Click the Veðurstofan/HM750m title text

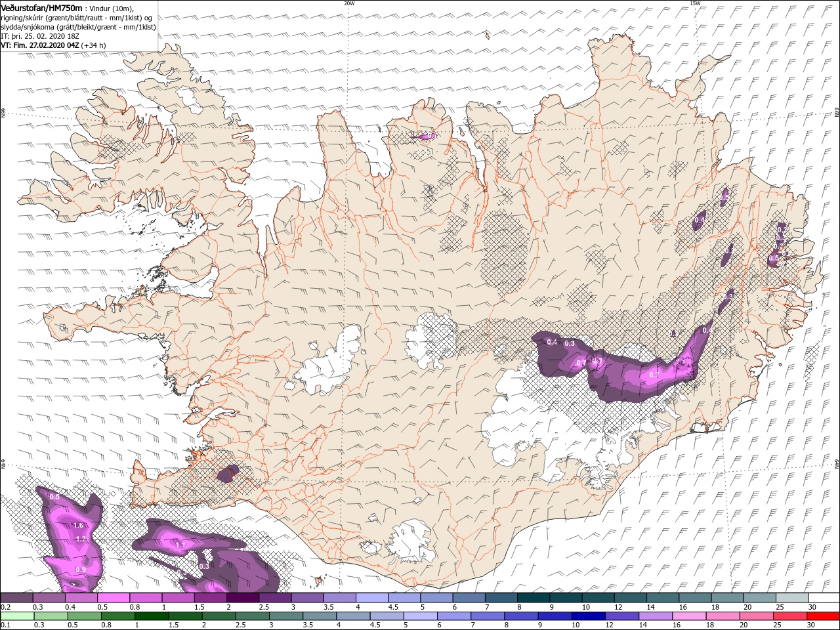(x=42, y=7)
